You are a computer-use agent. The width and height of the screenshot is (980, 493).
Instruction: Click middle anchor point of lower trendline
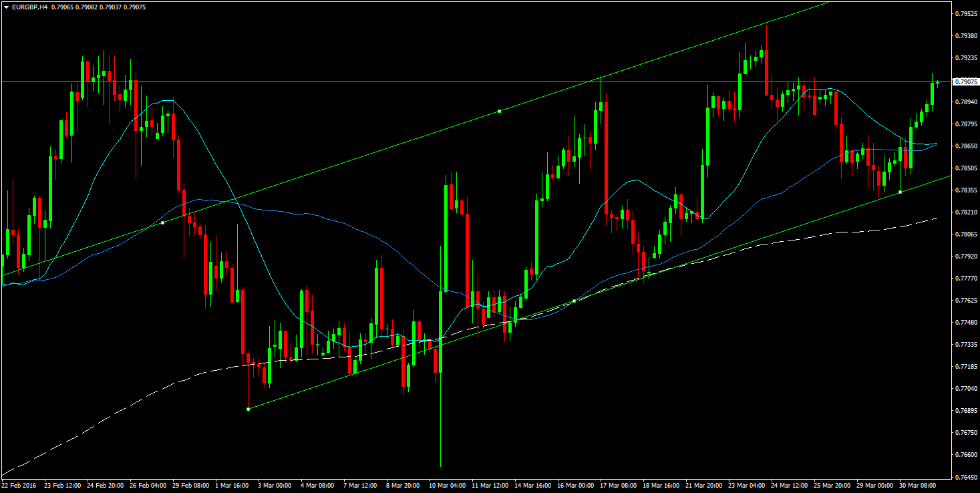click(x=575, y=301)
